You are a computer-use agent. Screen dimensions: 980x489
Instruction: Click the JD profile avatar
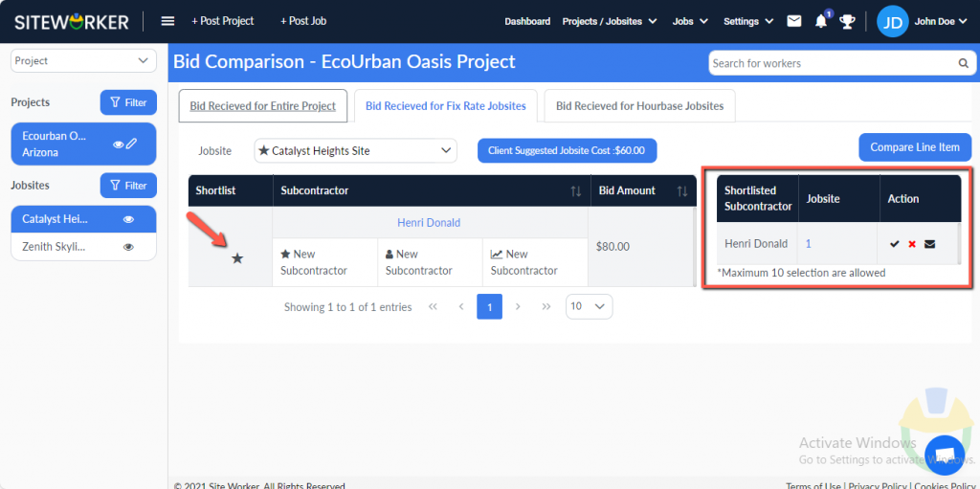pyautogui.click(x=893, y=22)
